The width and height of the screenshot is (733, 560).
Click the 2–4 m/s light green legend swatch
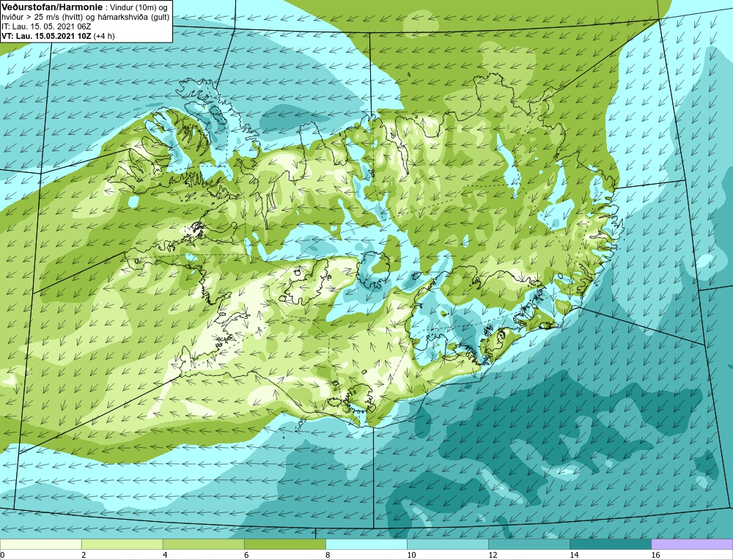tap(122, 545)
